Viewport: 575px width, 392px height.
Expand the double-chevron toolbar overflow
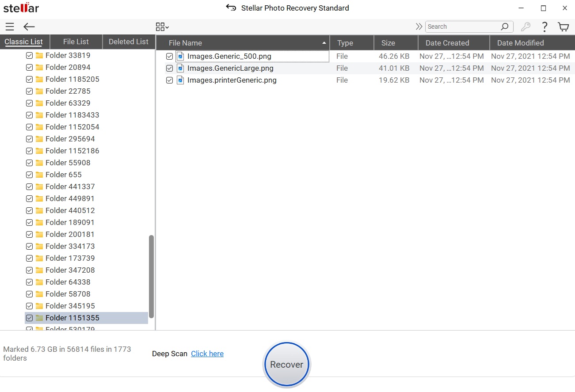coord(419,27)
